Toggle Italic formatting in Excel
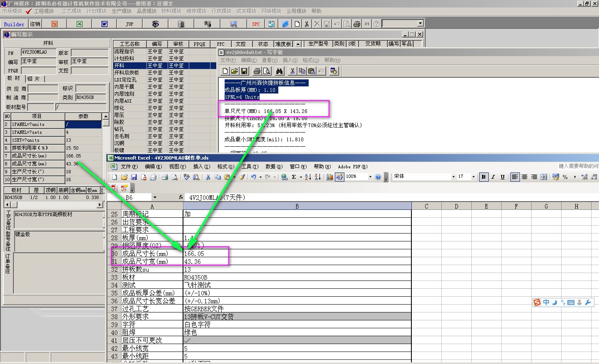Image resolution: width=599 pixels, height=364 pixels. coord(493,177)
